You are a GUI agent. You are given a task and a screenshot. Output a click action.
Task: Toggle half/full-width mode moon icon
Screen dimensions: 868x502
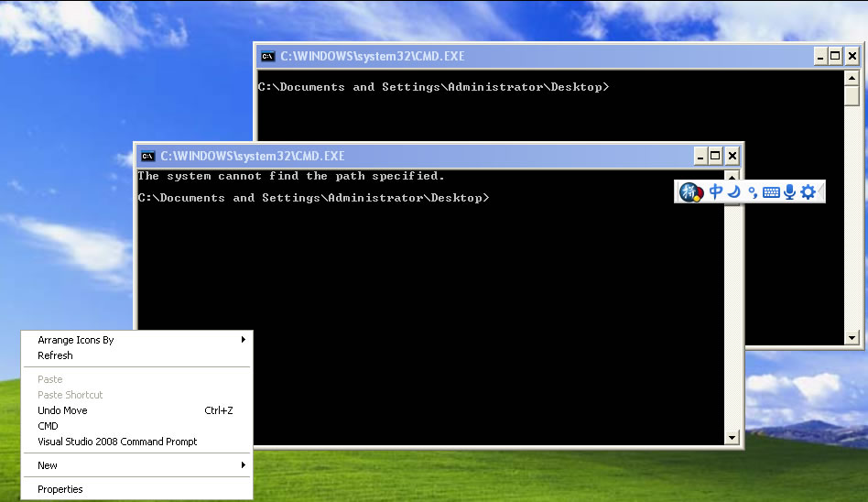pyautogui.click(x=734, y=191)
